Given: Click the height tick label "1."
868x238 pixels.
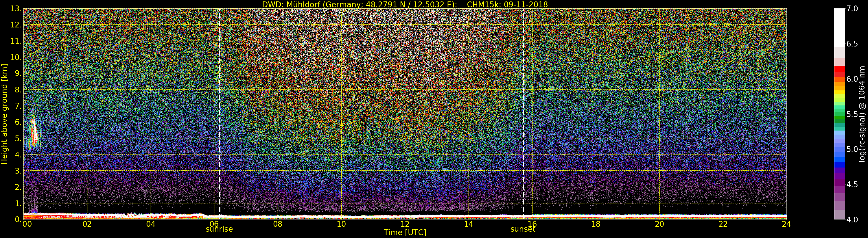Looking at the screenshot, I should (18, 203).
